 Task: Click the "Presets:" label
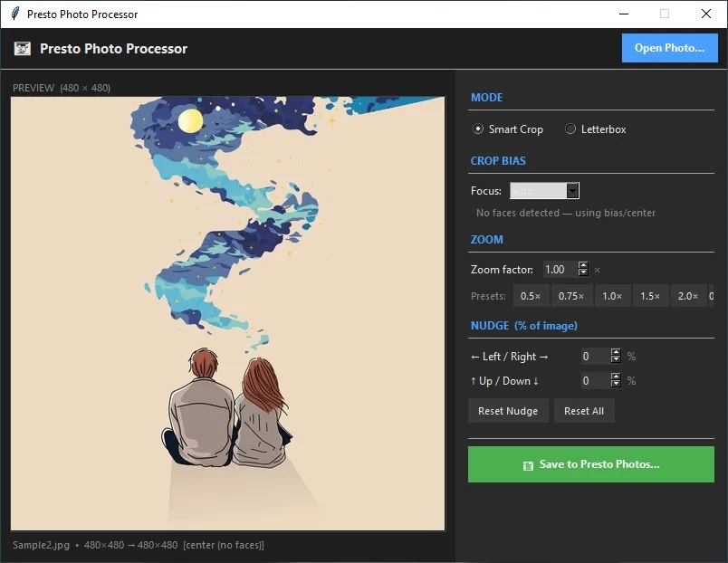click(x=488, y=296)
